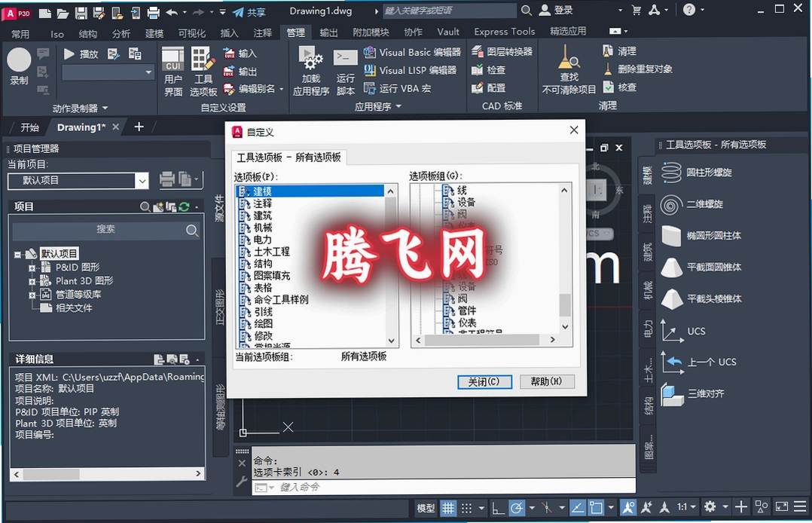Switch to 开始 document tab

click(29, 127)
